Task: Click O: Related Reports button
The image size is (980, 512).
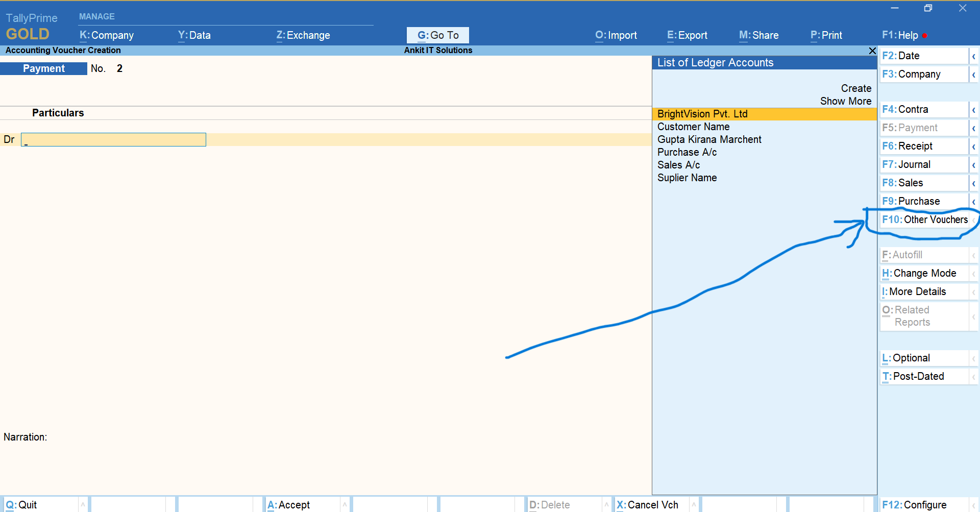Action: [924, 316]
